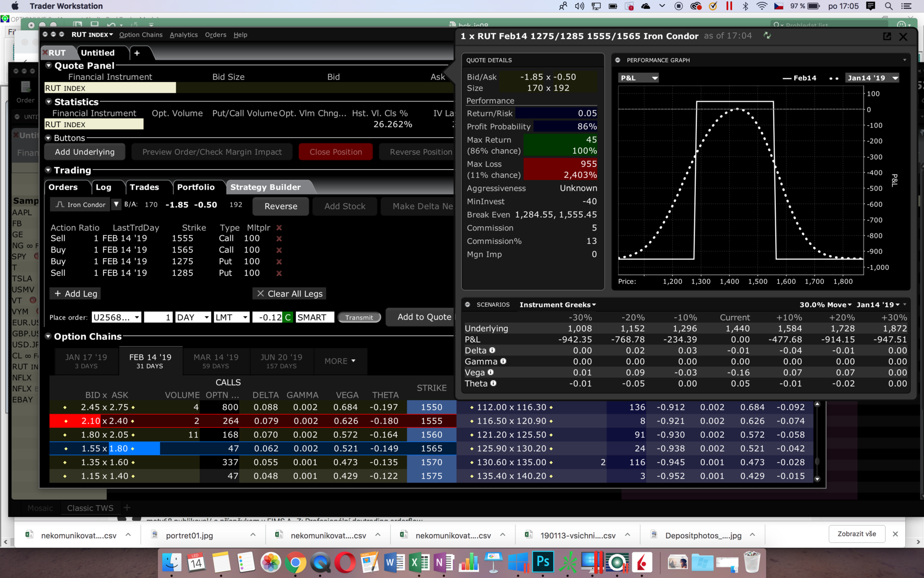The height and width of the screenshot is (578, 924).
Task: Click the info icon beside Vega
Action: 491,372
